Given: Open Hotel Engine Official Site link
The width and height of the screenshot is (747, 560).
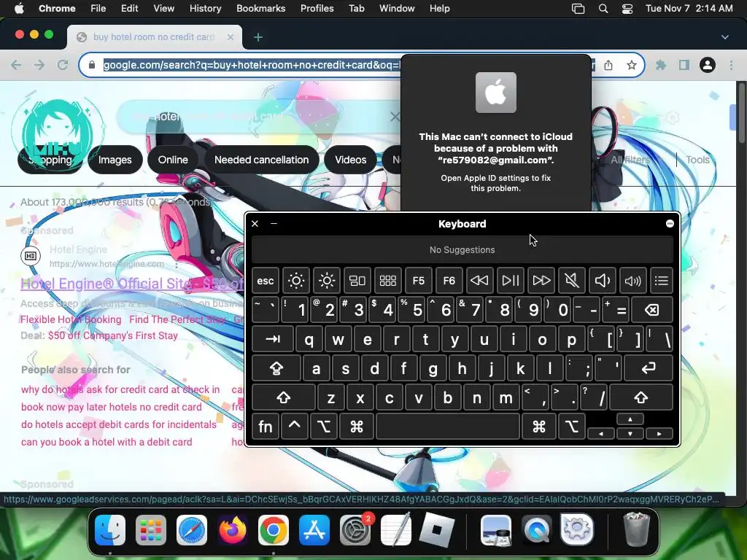Looking at the screenshot, I should [x=132, y=284].
